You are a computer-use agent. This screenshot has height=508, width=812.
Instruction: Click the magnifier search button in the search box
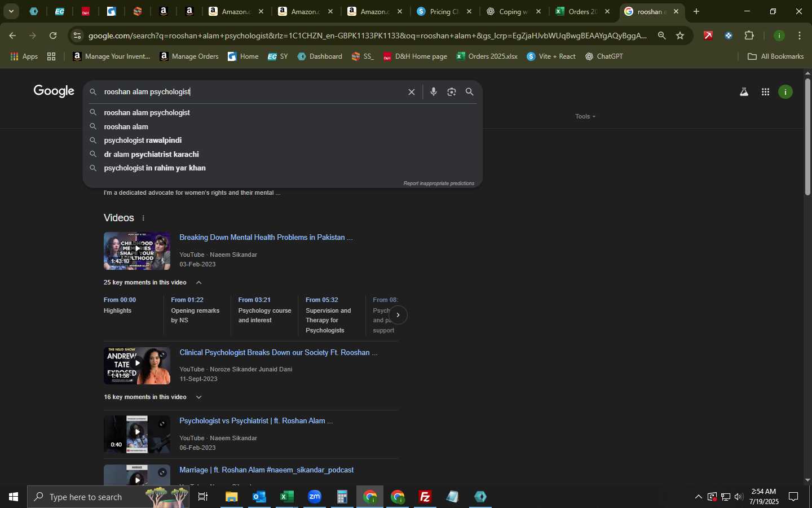pyautogui.click(x=469, y=92)
